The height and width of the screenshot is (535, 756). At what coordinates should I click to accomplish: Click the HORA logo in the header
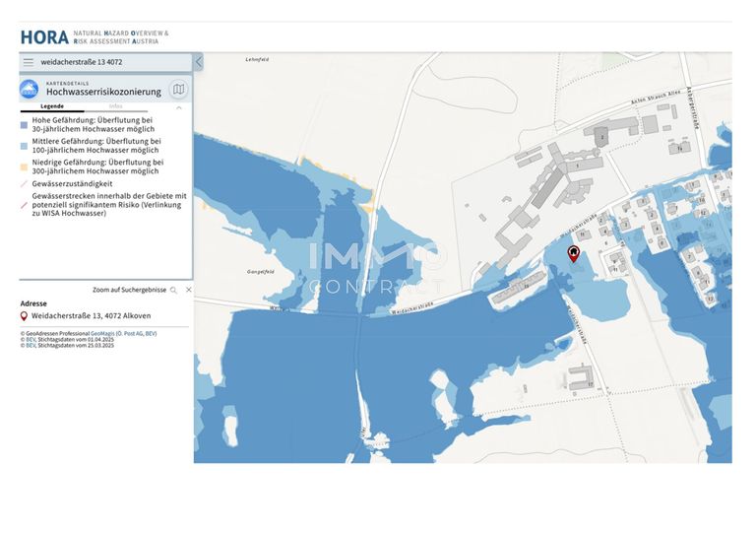pos(44,37)
